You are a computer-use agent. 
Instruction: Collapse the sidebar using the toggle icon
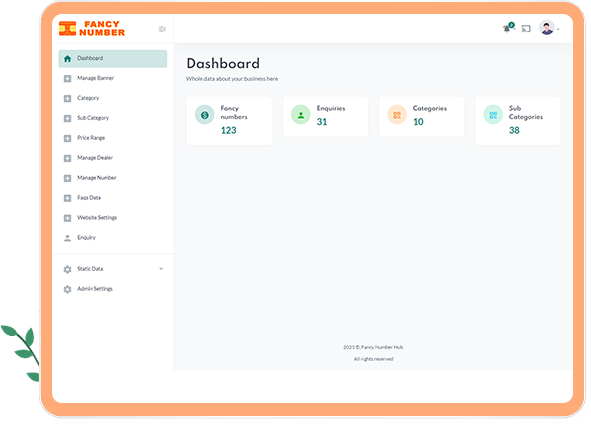coord(162,29)
